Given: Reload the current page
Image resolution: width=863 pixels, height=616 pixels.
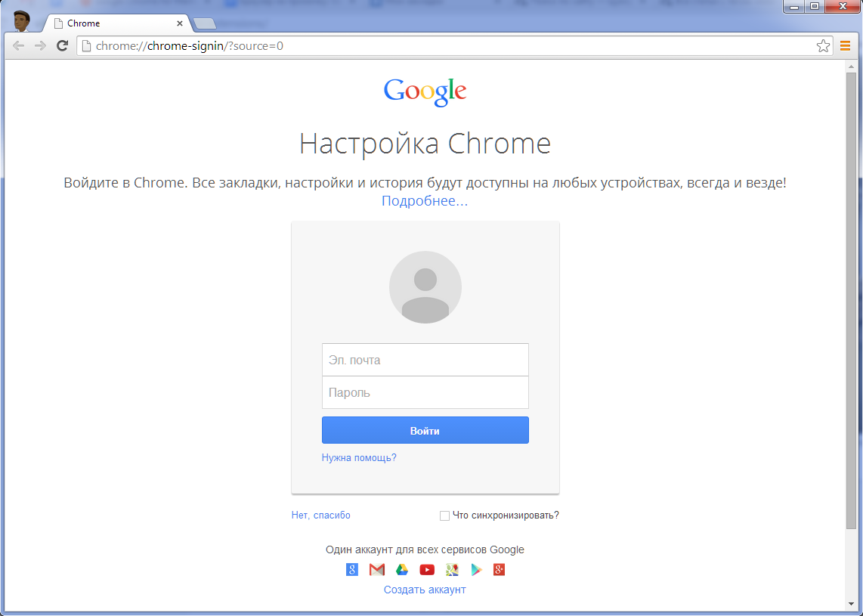Looking at the screenshot, I should tap(63, 45).
